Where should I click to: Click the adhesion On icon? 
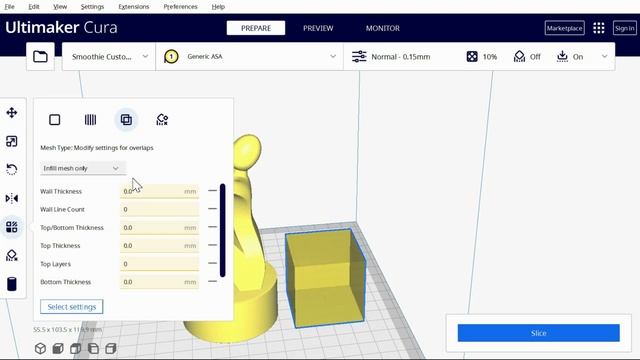click(562, 56)
